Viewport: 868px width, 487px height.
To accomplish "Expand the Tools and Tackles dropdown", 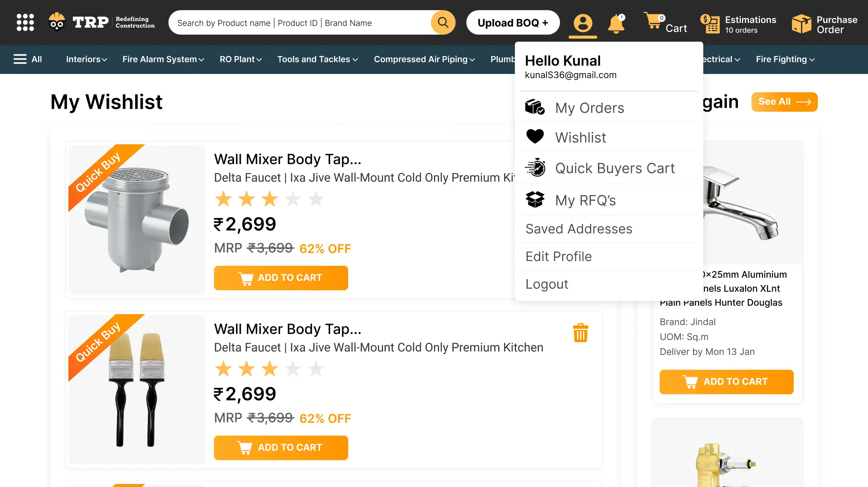I will click(317, 59).
